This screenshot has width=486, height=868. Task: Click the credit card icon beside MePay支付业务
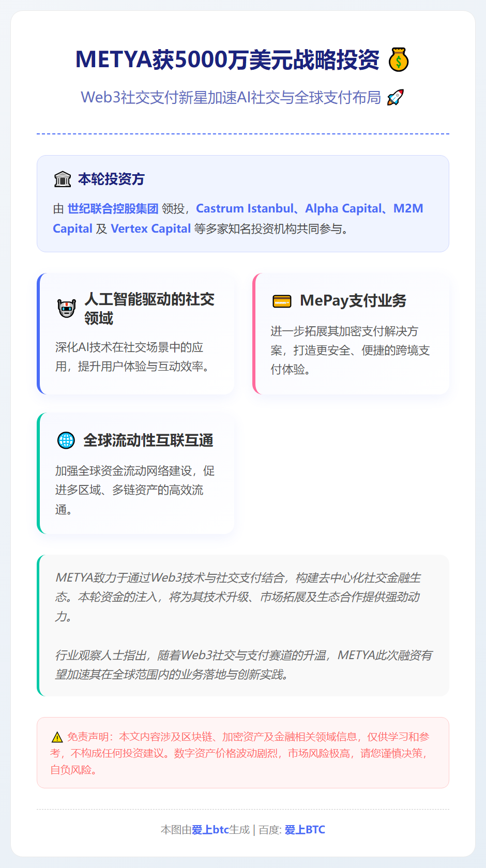282,301
